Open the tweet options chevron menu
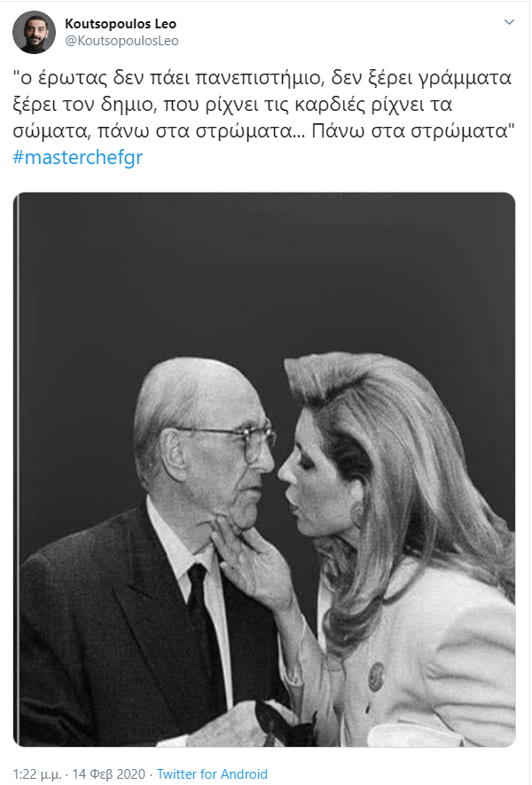The image size is (532, 785). (x=509, y=22)
